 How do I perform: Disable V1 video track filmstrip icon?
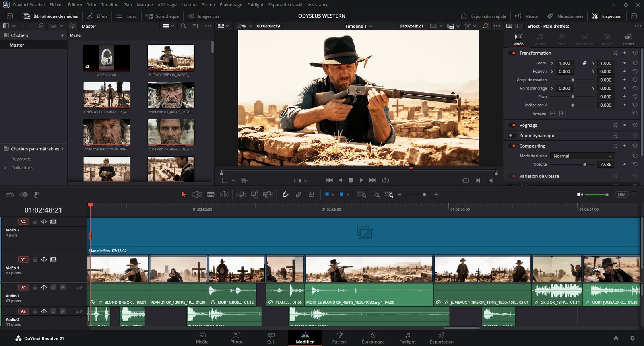(x=54, y=259)
